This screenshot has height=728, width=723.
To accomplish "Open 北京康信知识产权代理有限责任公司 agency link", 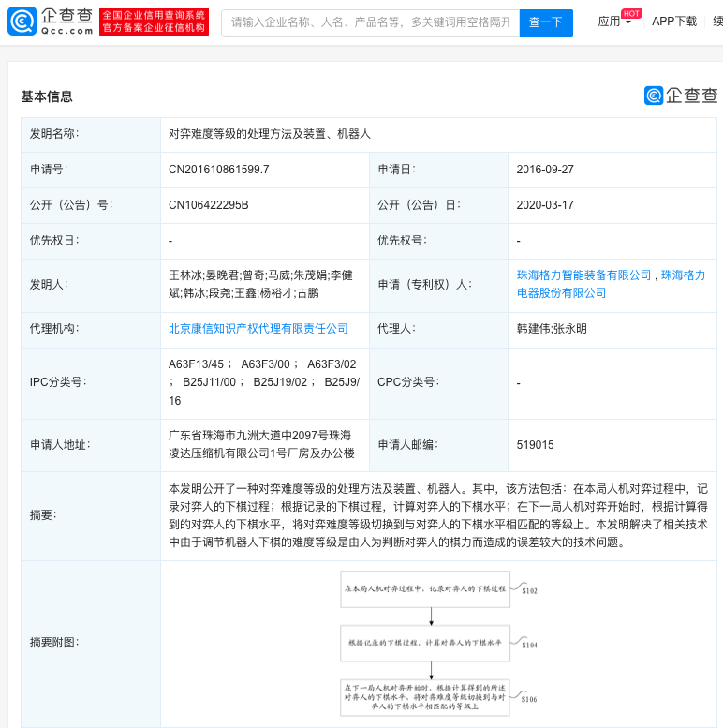I will point(258,329).
